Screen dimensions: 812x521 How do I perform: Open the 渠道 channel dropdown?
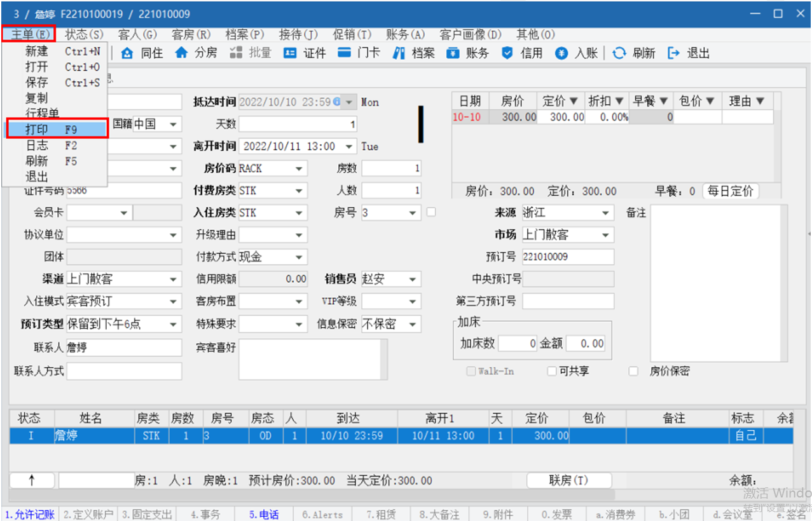pos(174,279)
